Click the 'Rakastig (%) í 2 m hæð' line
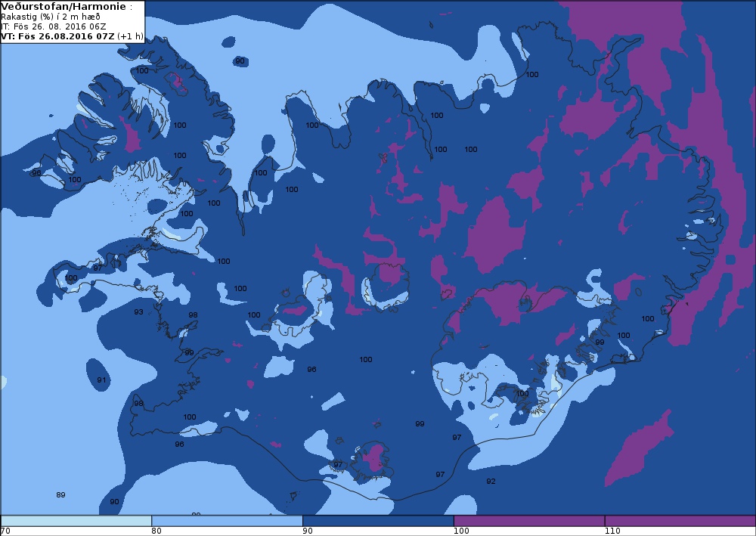The width and height of the screenshot is (756, 536). coord(50,17)
